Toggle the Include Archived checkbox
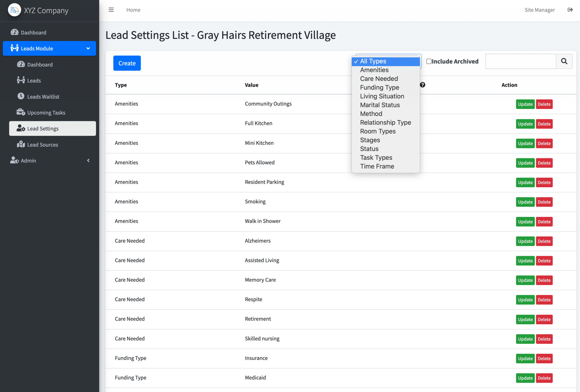Screen dimensions: 580x392 [x=429, y=61]
